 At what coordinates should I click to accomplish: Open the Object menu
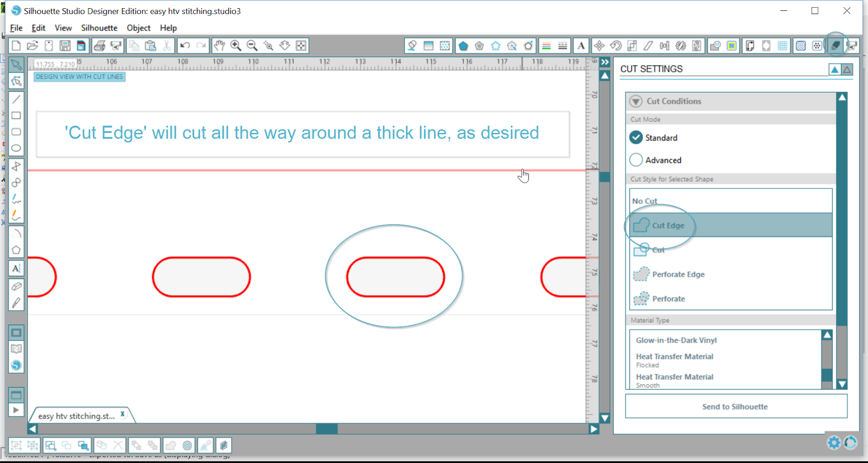coord(139,28)
